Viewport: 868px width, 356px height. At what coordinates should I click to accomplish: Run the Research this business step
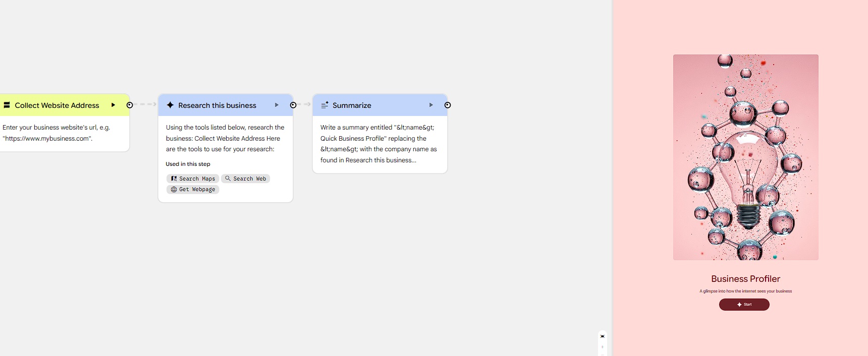point(277,105)
